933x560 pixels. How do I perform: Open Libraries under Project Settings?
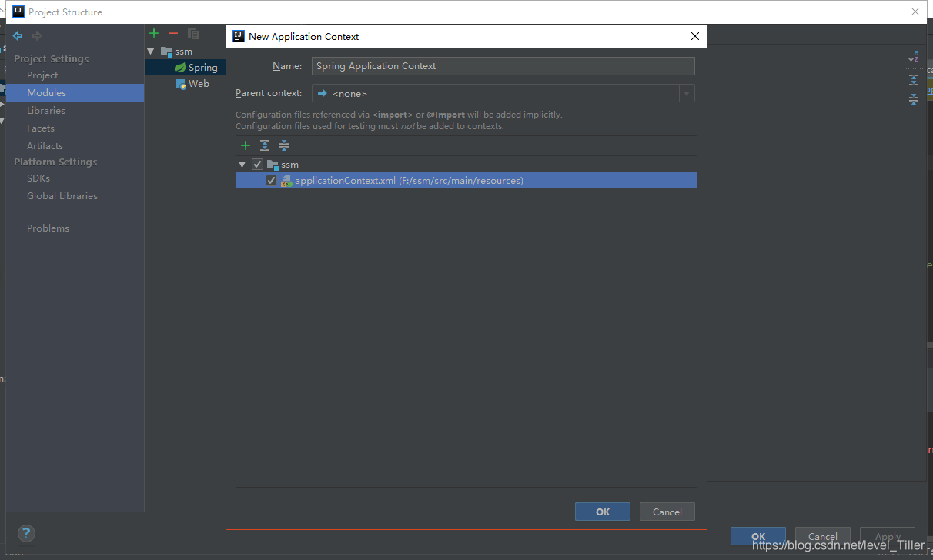click(x=46, y=110)
